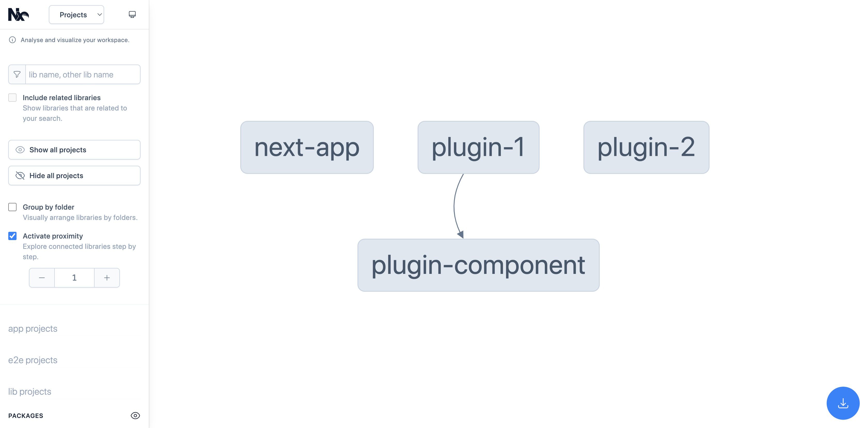
Task: Click Hide all projects button
Action: click(74, 175)
